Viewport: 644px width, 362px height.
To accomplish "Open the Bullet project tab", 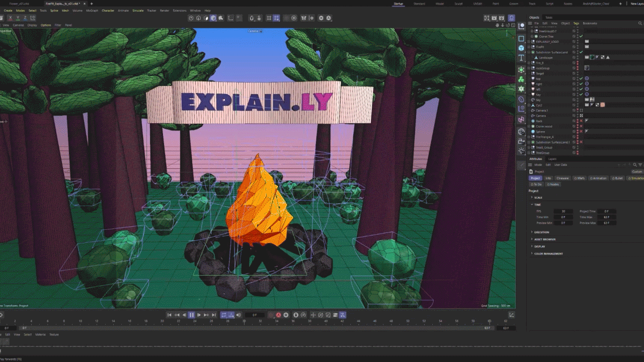I will (x=617, y=178).
